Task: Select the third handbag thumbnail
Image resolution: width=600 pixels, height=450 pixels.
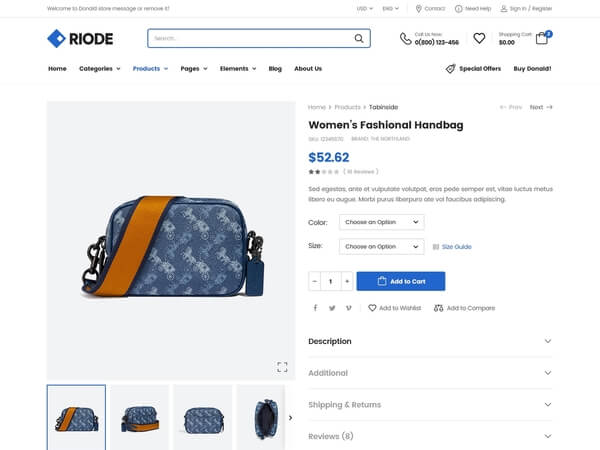Action: [x=203, y=417]
